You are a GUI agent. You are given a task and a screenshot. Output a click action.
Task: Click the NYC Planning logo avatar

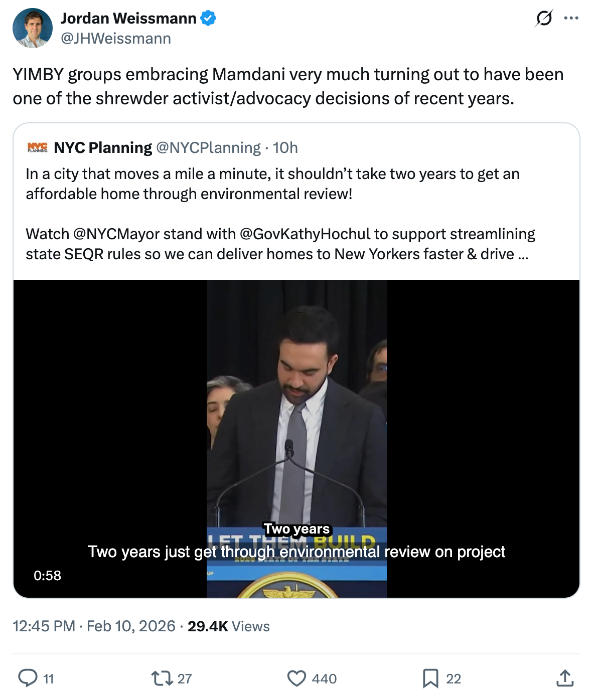click(x=38, y=147)
